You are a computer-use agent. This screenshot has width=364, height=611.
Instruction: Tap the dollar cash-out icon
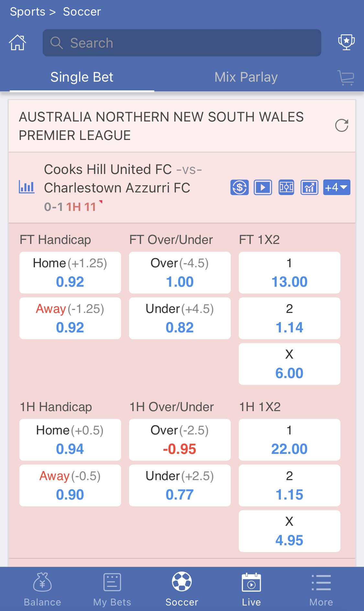pyautogui.click(x=239, y=187)
